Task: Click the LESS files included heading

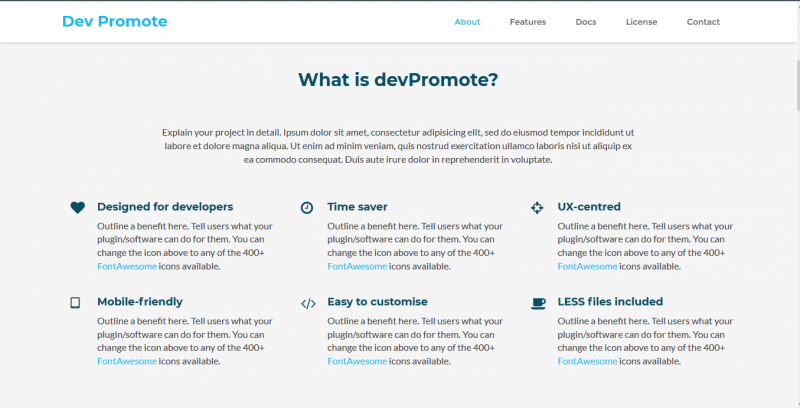Action: tap(610, 301)
